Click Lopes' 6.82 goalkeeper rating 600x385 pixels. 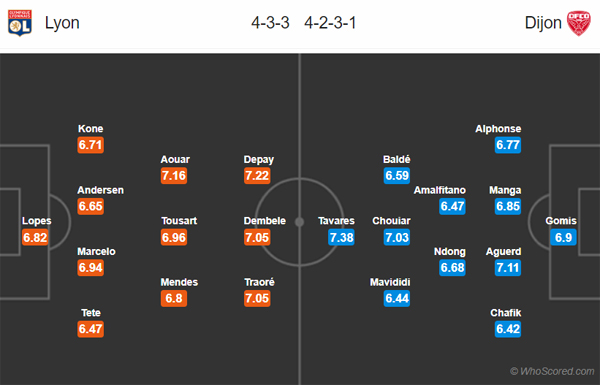[35, 237]
